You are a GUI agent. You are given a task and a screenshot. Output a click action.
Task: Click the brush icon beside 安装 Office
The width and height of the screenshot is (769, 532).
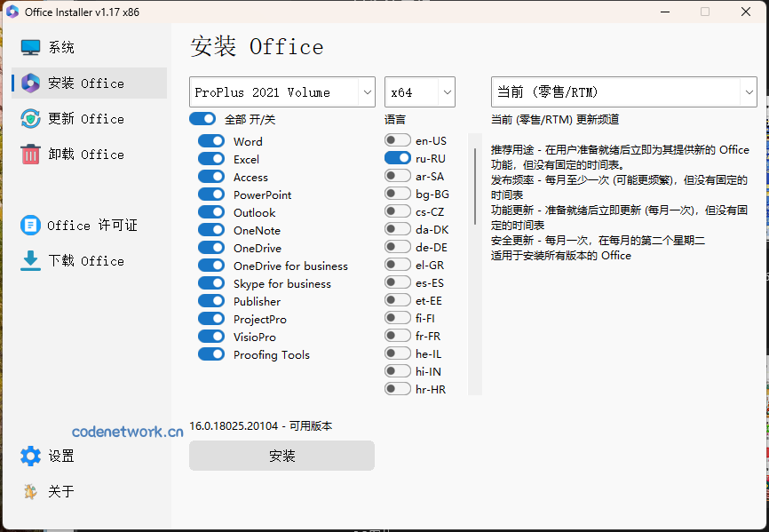pyautogui.click(x=29, y=83)
